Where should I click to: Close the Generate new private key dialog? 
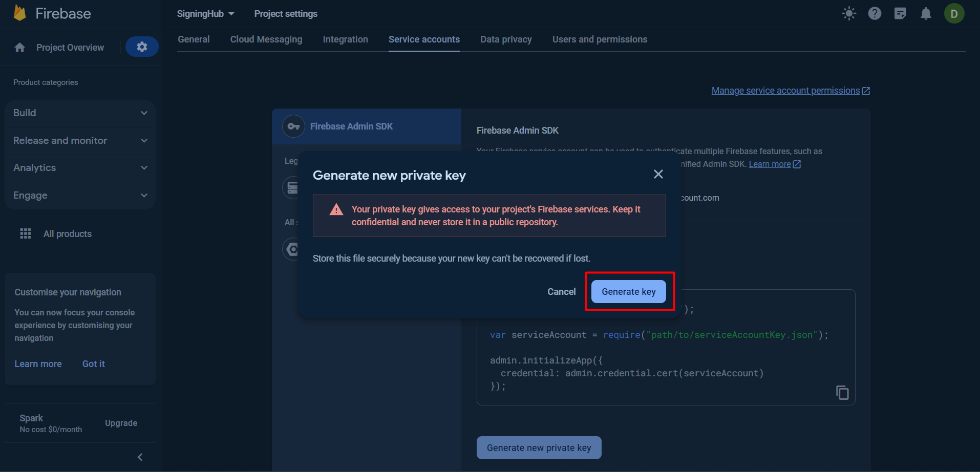[x=658, y=174]
